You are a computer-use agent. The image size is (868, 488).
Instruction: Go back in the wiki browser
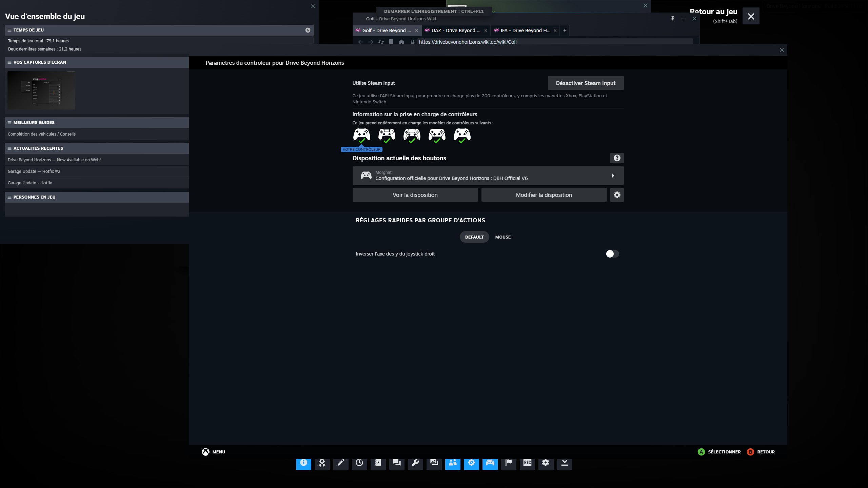pos(361,42)
